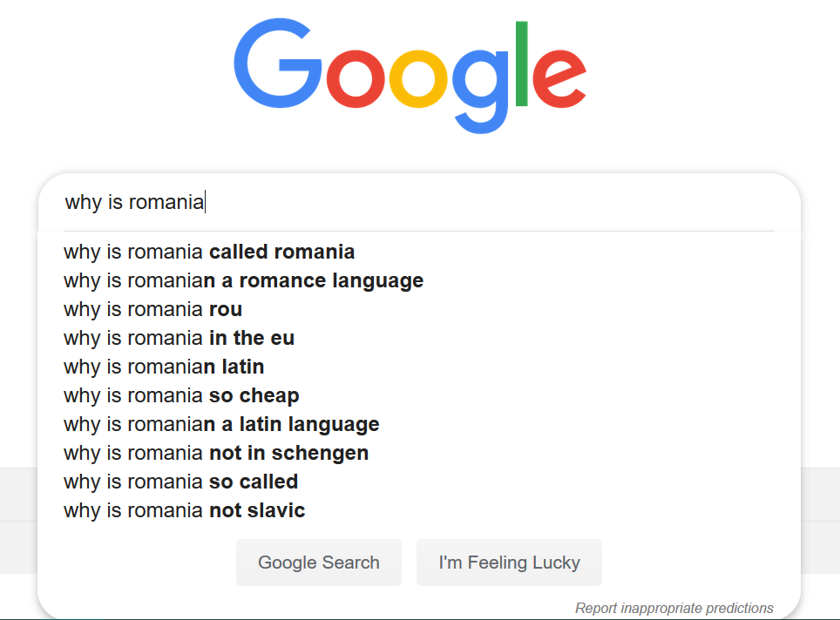Select 'why is romania so cheap' suggestion

181,395
